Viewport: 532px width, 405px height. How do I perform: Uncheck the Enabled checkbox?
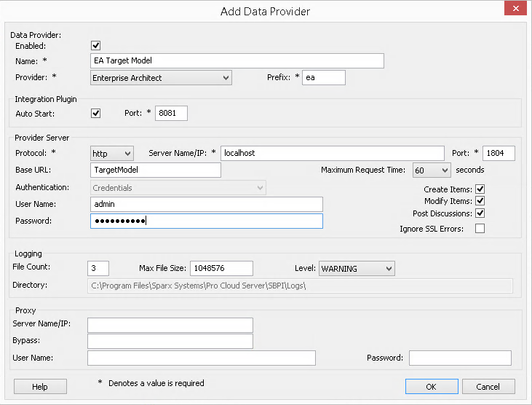(x=95, y=46)
